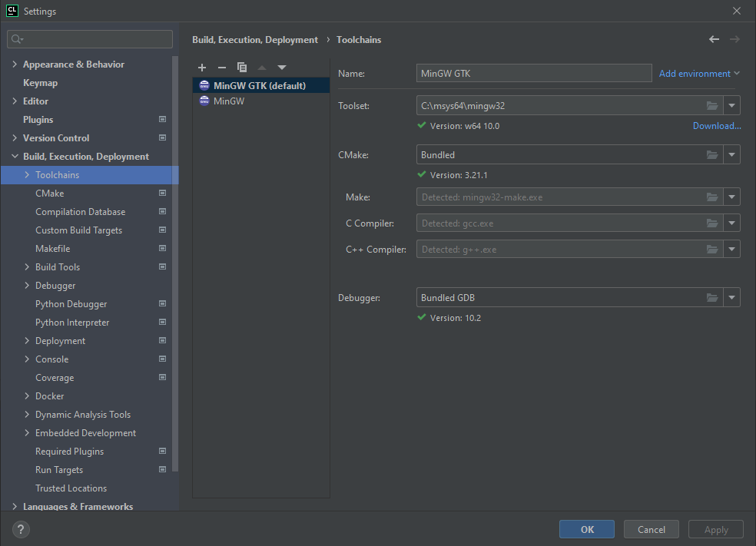Browse folder icon in CMake field
756x546 pixels.
tap(712, 155)
